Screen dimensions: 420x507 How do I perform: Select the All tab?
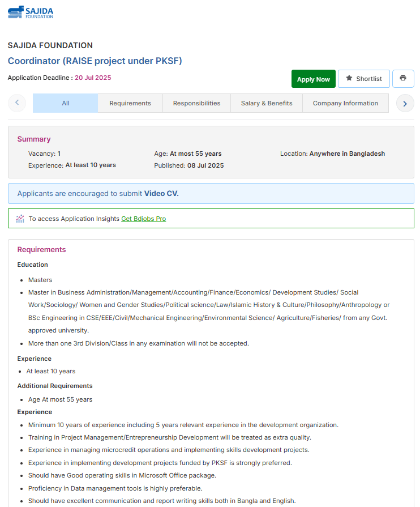point(66,103)
